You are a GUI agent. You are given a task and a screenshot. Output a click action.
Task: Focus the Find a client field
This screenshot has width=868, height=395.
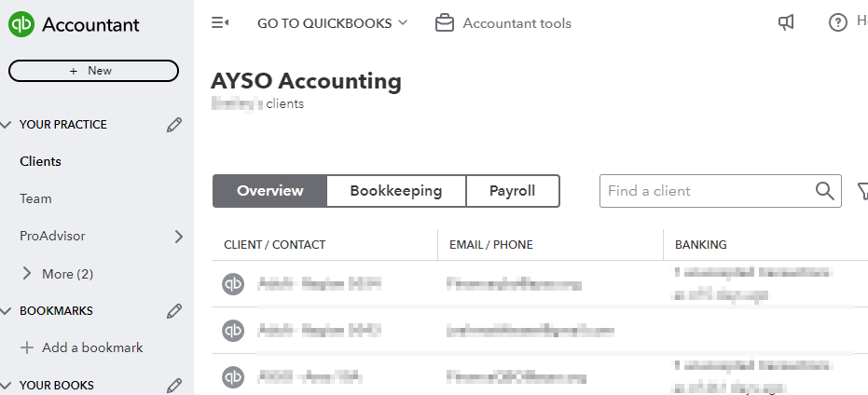pos(705,191)
